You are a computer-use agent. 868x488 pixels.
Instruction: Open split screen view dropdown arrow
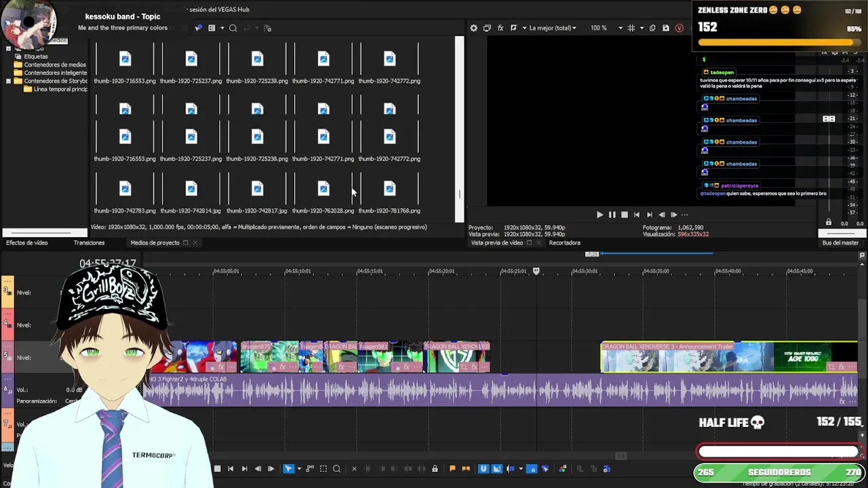(x=523, y=28)
